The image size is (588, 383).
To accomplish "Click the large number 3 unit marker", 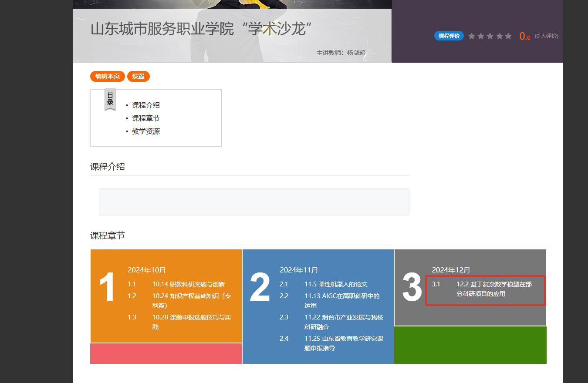I will tap(412, 287).
